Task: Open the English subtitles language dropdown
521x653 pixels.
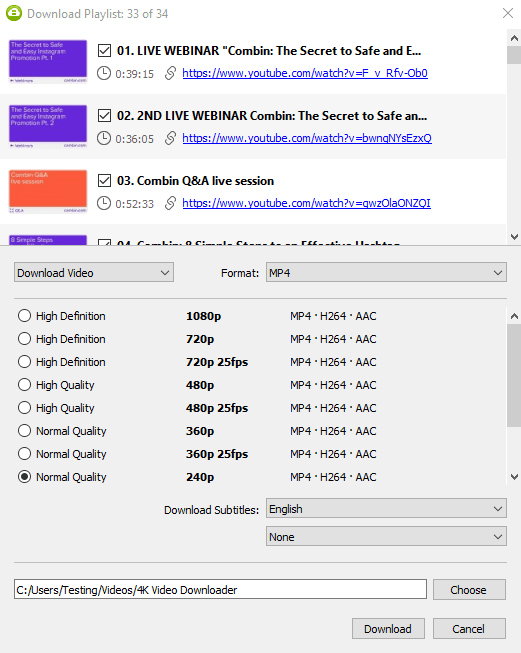Action: pyautogui.click(x=386, y=508)
